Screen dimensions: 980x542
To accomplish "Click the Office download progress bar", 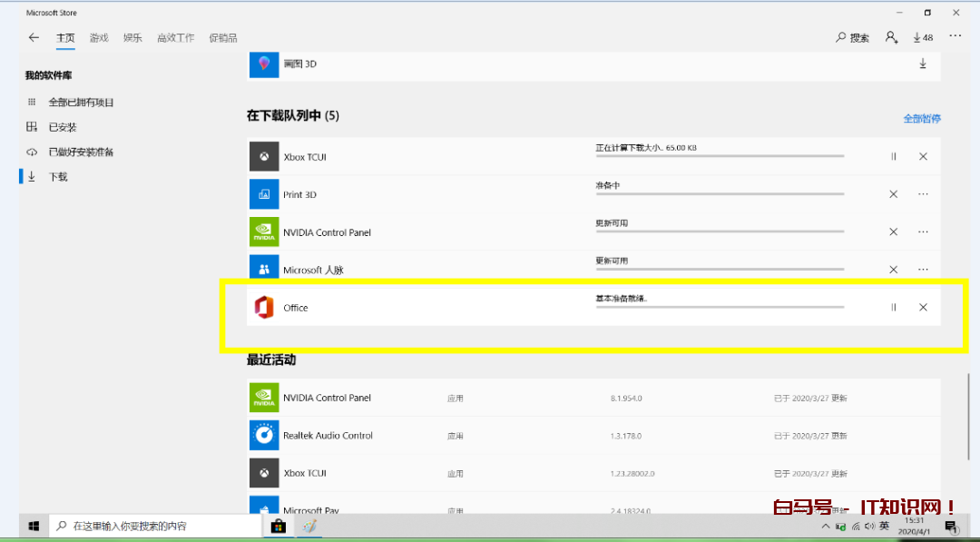I will 719,308.
